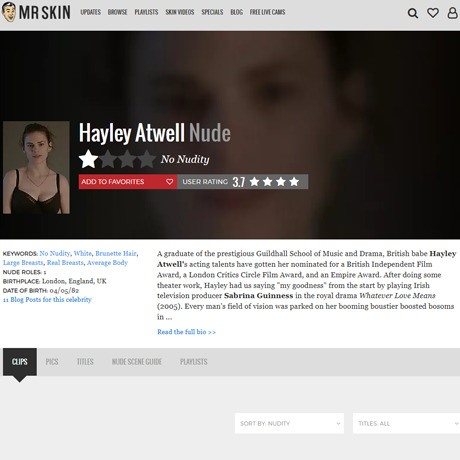
Task: Open the 11 Blog Posts link
Action: tap(47, 299)
